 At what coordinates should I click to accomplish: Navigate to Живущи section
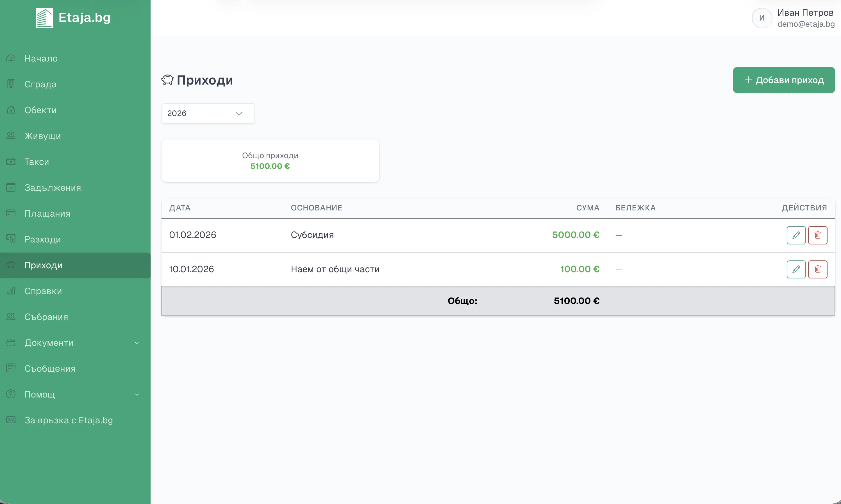pyautogui.click(x=75, y=136)
